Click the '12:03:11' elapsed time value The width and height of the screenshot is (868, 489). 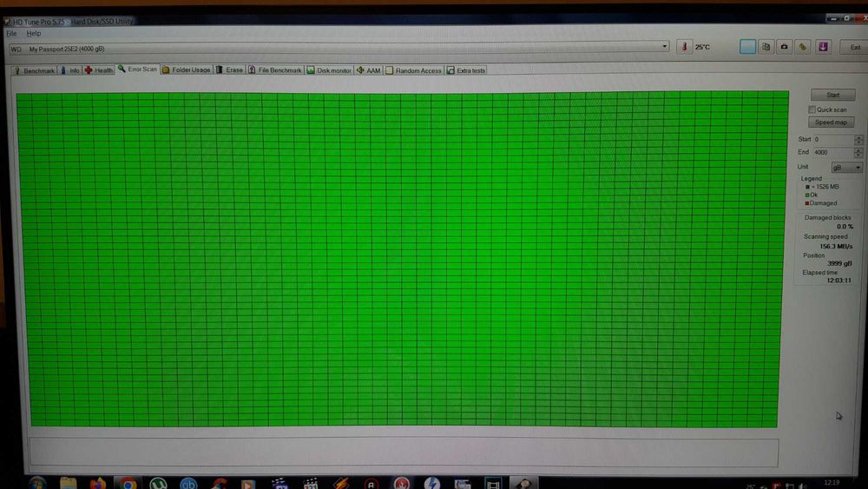click(838, 281)
